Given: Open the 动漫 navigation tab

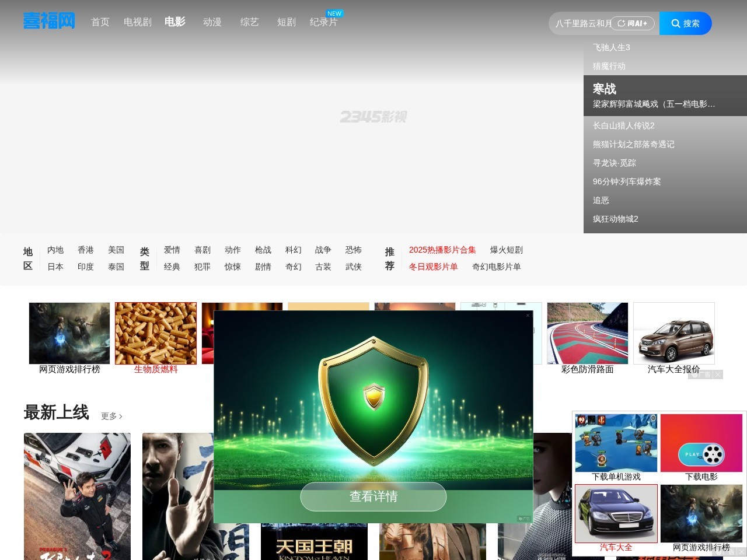Looking at the screenshot, I should [212, 22].
